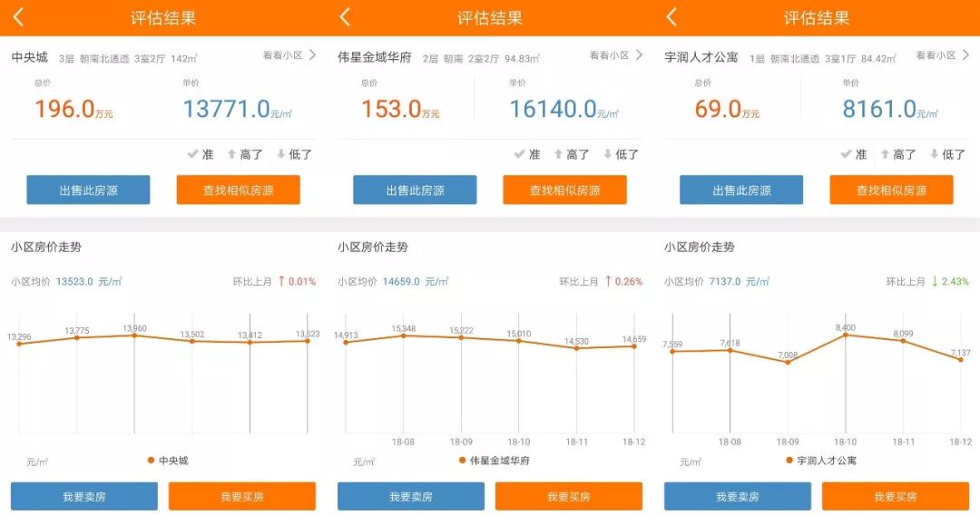
Task: Mark 中央城 estimate as 准
Action: (201, 154)
